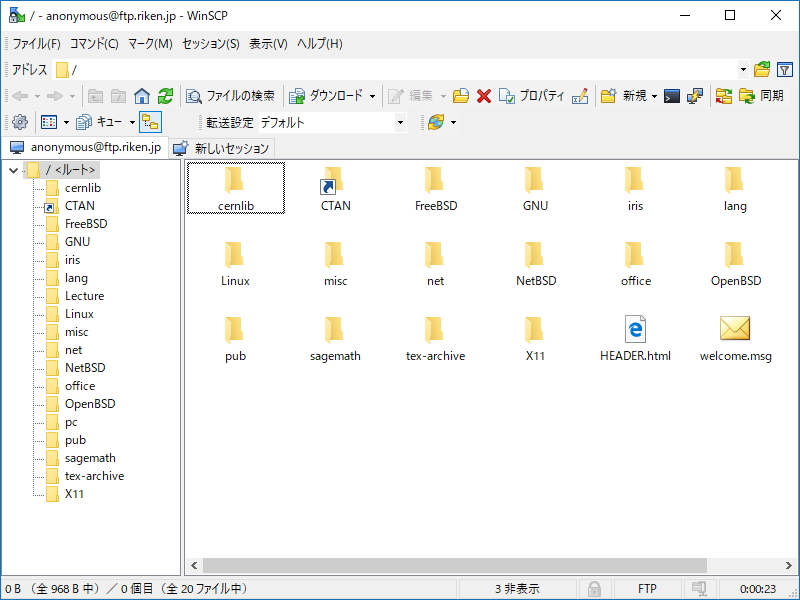This screenshot has width=800, height=600.
Task: Select the GNU folder in file pane
Action: [x=535, y=188]
